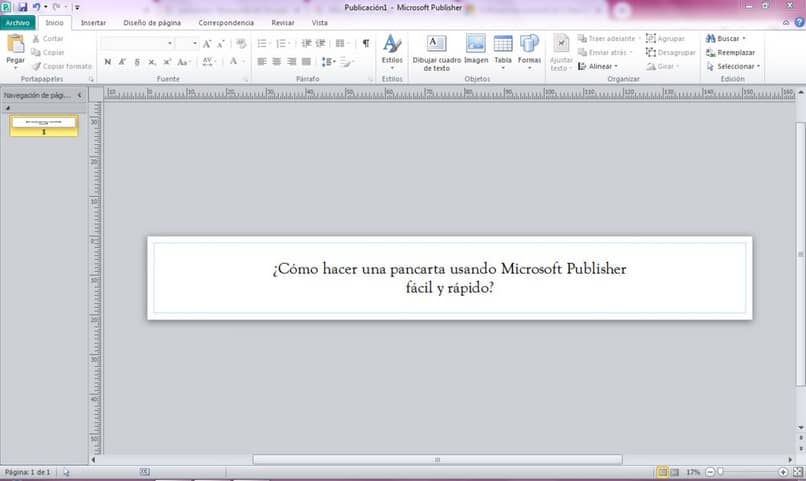Click the Copiar button
Screen dimensions: 806x481
coord(47,52)
